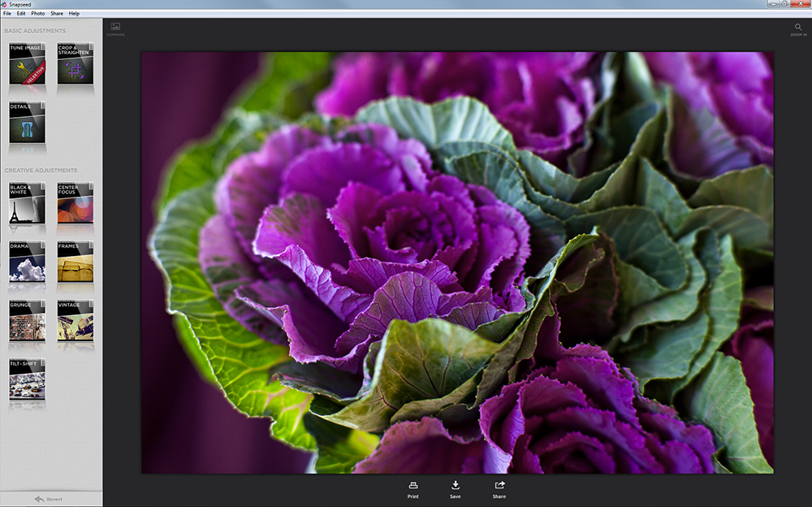Add Frames to the photo
The image size is (812, 507).
pyautogui.click(x=75, y=262)
